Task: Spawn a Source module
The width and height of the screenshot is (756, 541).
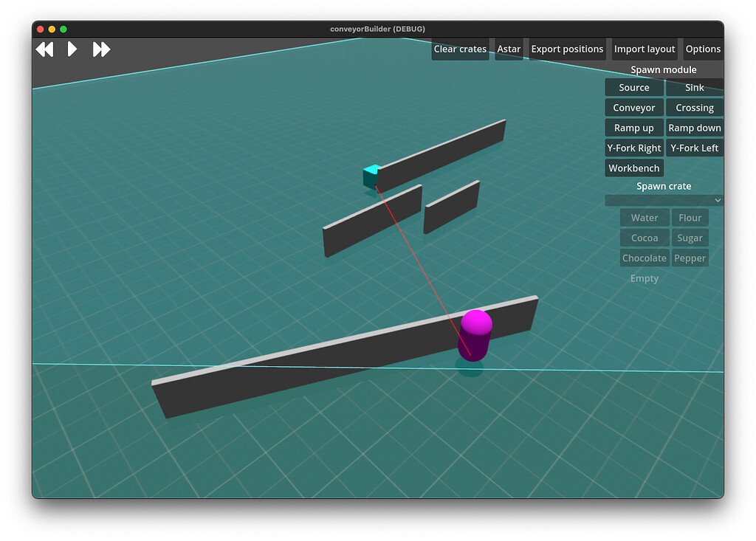Action: [x=633, y=87]
